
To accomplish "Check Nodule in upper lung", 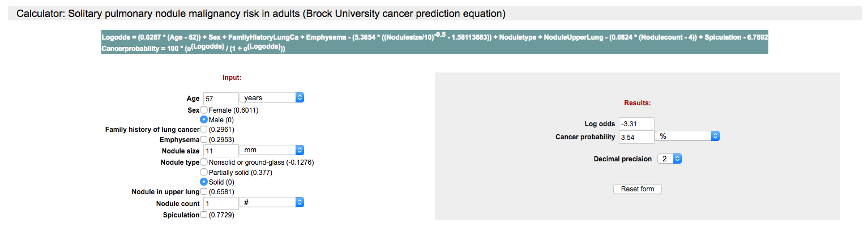I will (x=204, y=192).
